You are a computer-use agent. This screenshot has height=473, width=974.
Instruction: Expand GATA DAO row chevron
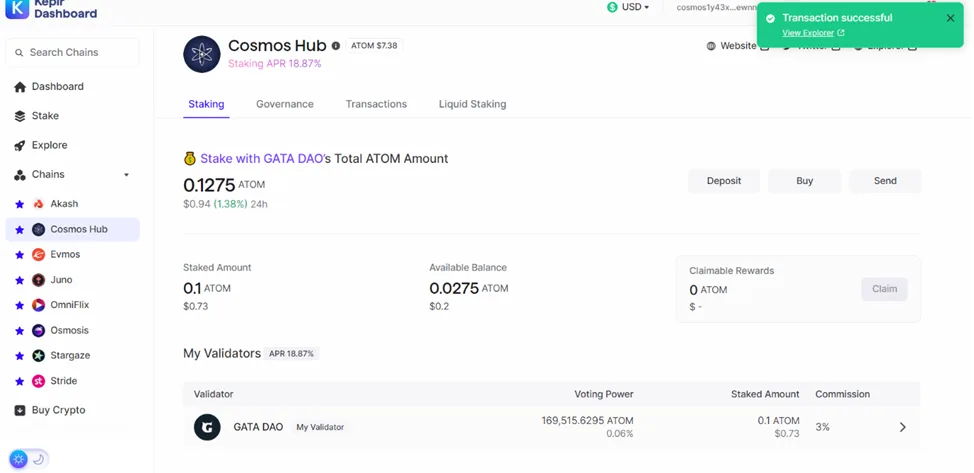(903, 427)
